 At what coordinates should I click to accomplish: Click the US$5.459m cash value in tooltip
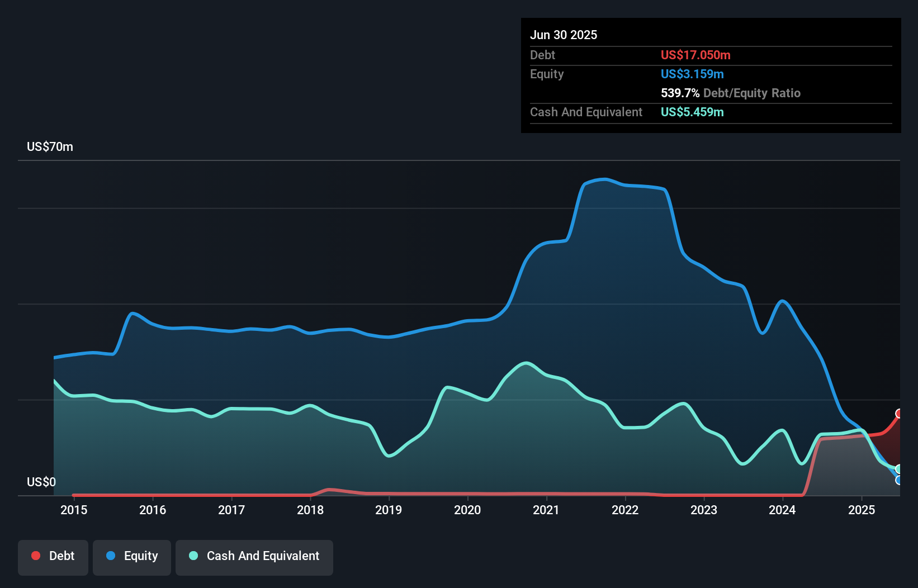692,112
